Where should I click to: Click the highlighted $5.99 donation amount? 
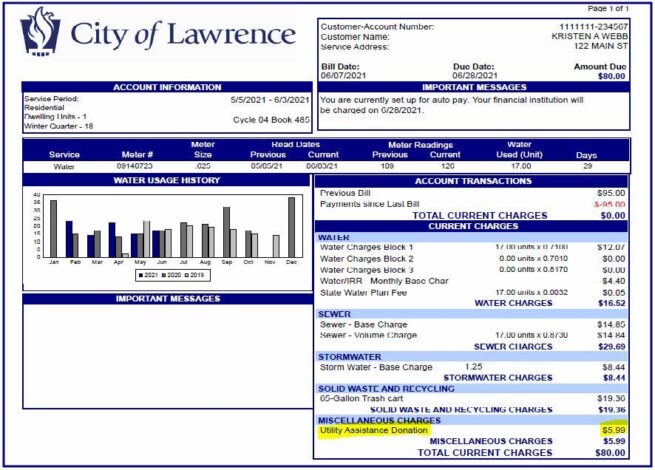click(x=613, y=430)
